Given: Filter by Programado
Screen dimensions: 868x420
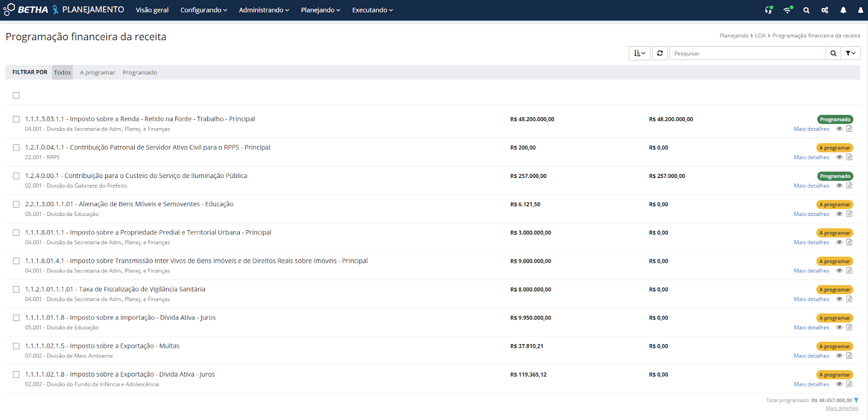Looking at the screenshot, I should pyautogui.click(x=140, y=73).
